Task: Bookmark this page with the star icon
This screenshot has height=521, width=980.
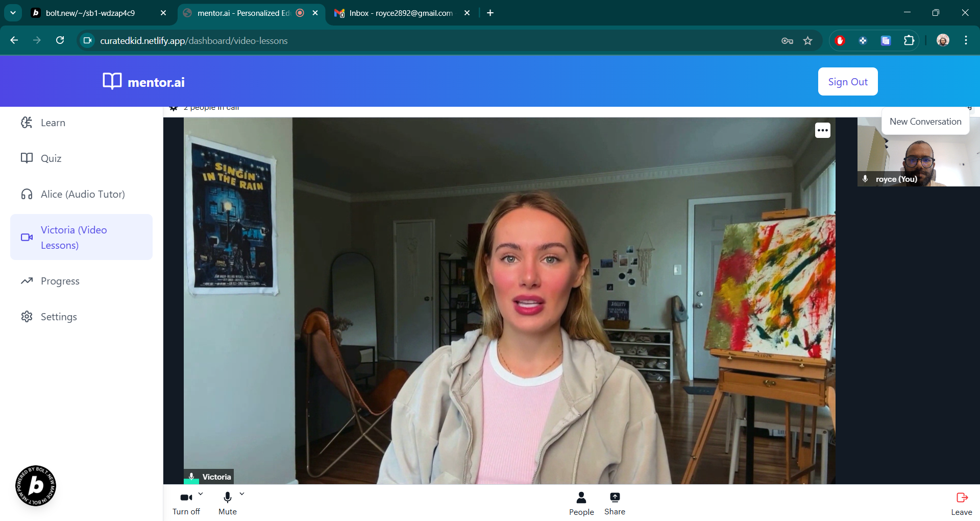Action: pyautogui.click(x=807, y=40)
